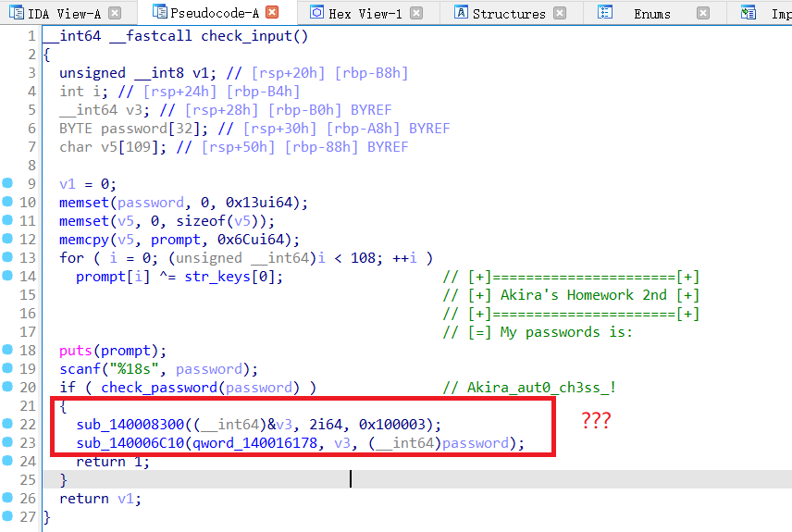Close the IDA View-A tab
The image size is (792, 532).
tap(115, 13)
